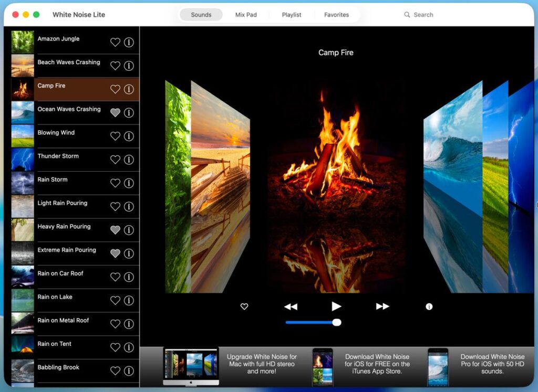
Task: View info for Rain on Tent
Action: click(129, 347)
